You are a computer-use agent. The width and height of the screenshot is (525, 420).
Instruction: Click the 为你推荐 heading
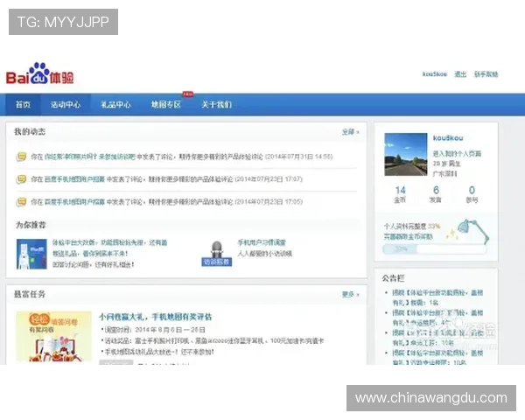click(31, 225)
